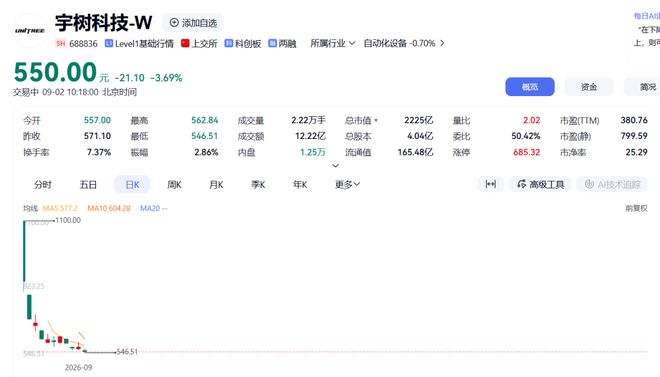Click 最高 value 562.84
This screenshot has height=377, width=660.
pos(205,120)
